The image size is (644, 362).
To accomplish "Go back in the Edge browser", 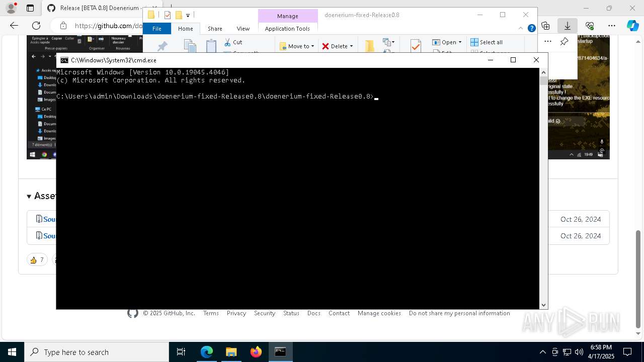I will coord(14,26).
